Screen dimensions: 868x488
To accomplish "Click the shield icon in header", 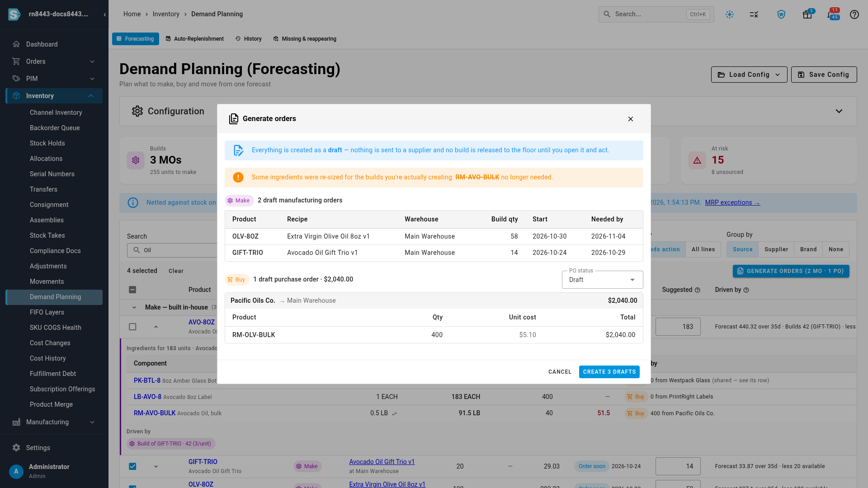I will pyautogui.click(x=781, y=14).
